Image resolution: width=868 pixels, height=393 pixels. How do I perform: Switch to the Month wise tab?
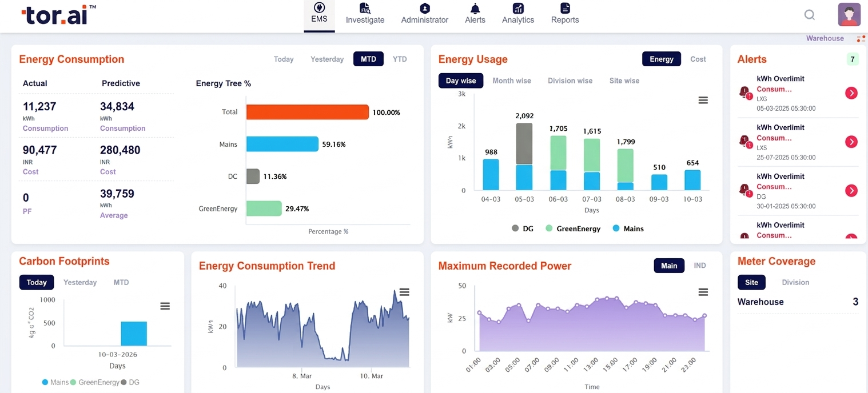511,81
